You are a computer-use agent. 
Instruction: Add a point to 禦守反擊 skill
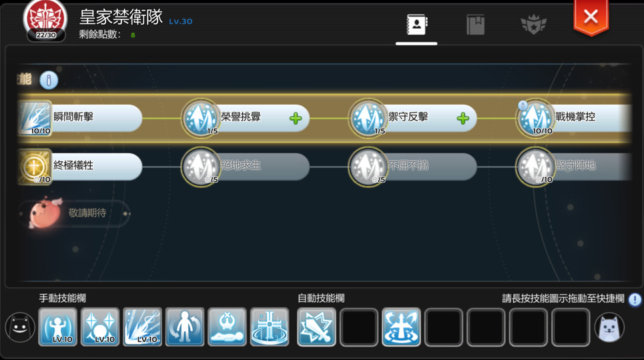[463, 119]
